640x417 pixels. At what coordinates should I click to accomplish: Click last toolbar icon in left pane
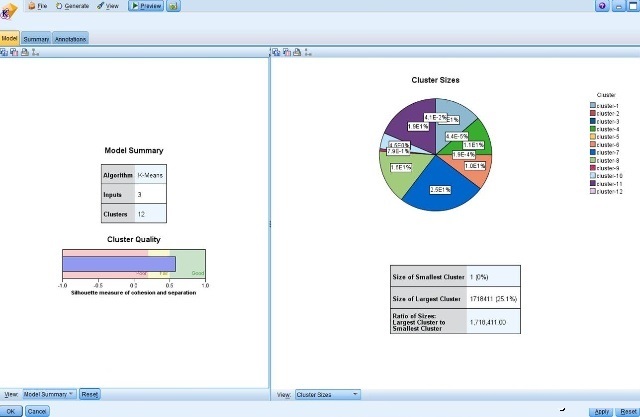point(32,52)
